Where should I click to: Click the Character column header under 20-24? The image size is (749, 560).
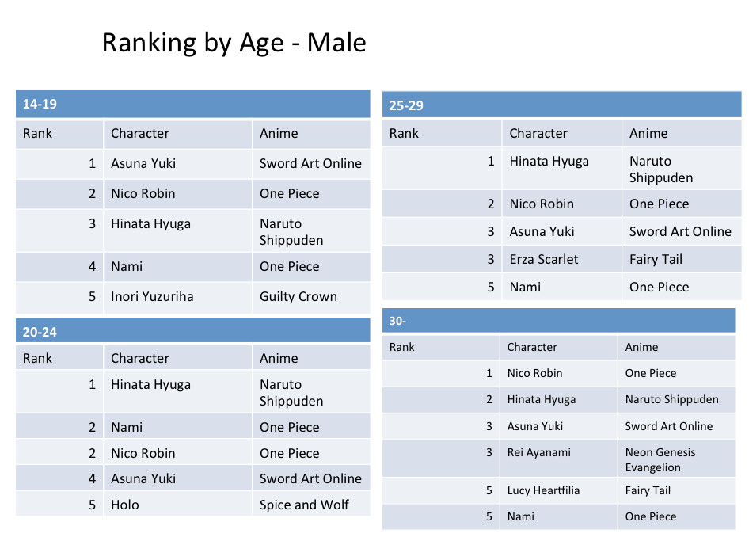pos(140,358)
